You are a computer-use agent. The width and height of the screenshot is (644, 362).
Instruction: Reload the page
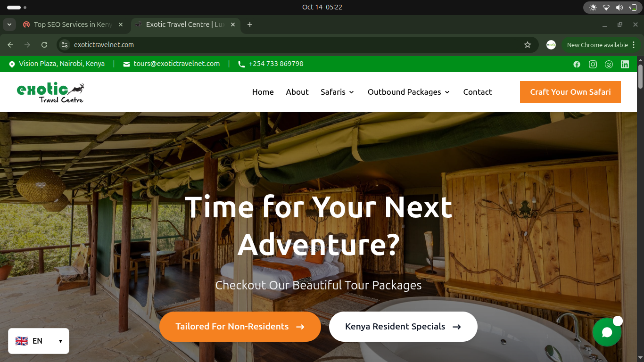(x=44, y=45)
